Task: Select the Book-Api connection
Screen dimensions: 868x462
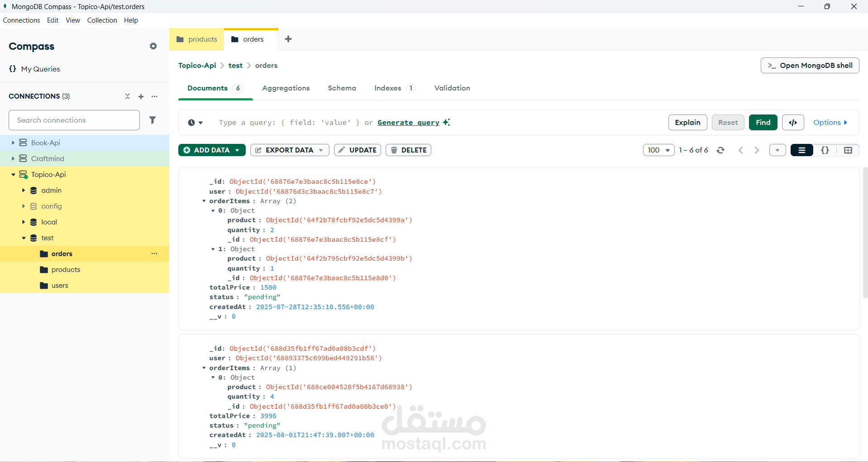Action: (x=85, y=143)
